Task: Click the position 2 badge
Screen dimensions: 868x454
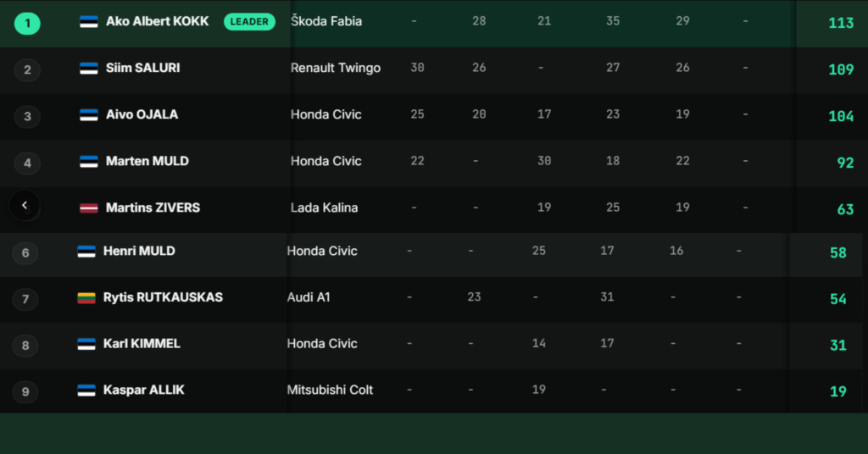Action: pos(27,69)
